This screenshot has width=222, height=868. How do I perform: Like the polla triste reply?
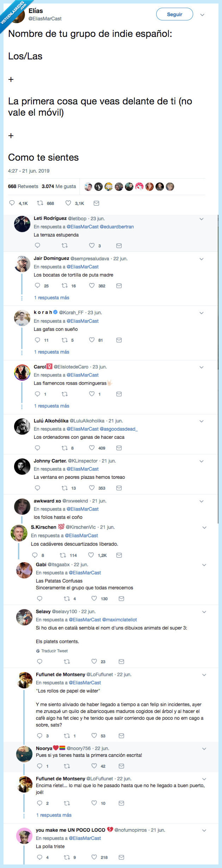pyautogui.click(x=94, y=857)
